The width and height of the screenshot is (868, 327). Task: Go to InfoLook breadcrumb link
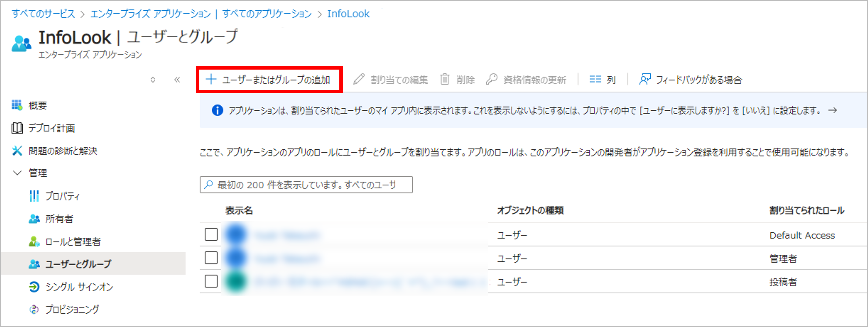(349, 14)
